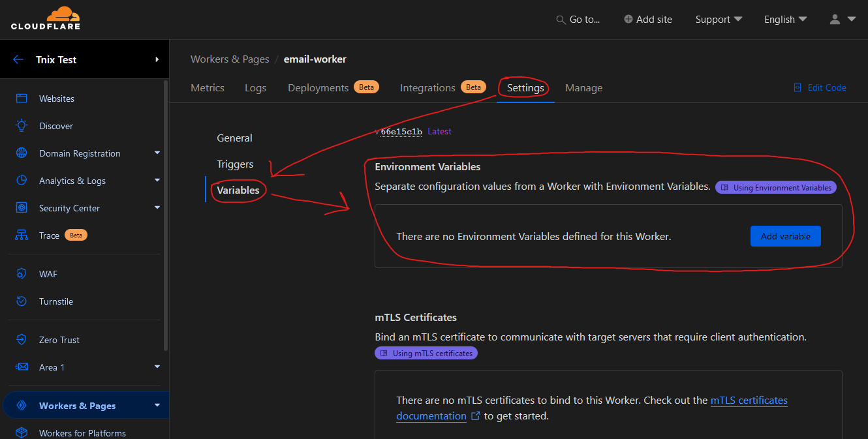This screenshot has height=439, width=868.
Task: Click the Security Center icon
Action: click(22, 208)
